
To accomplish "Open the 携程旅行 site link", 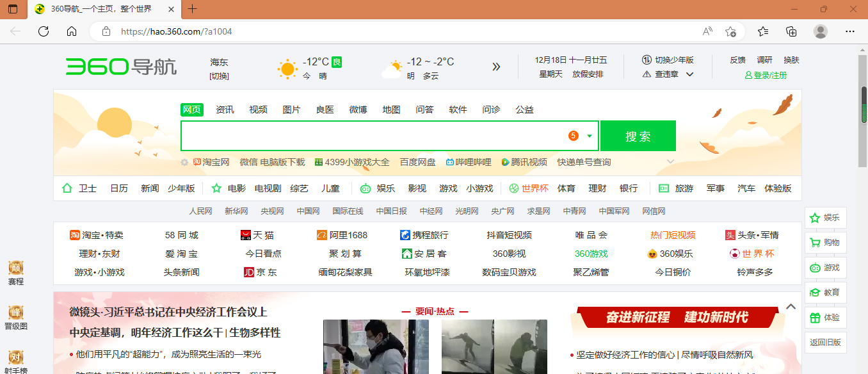I will coord(424,235).
